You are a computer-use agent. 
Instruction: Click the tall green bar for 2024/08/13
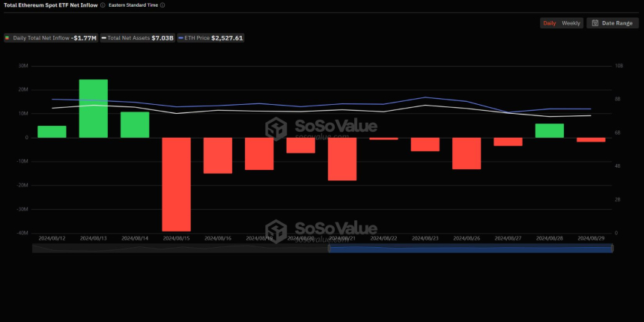tap(94, 109)
